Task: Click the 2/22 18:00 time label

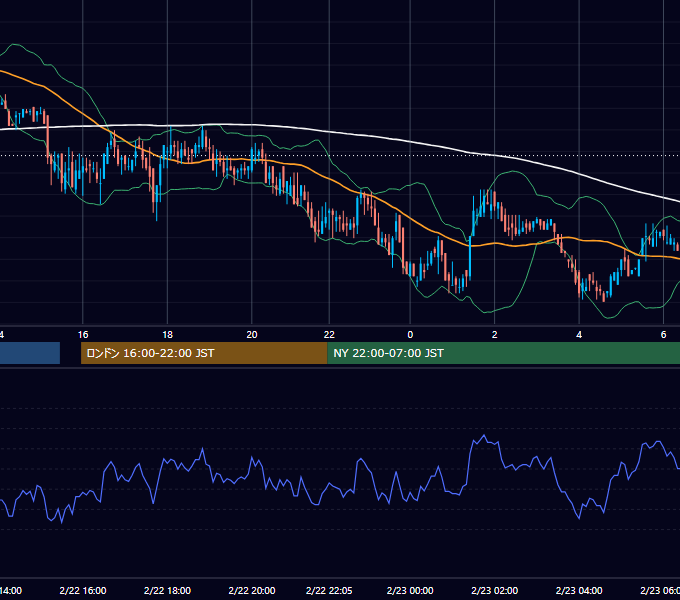Action: [x=167, y=590]
